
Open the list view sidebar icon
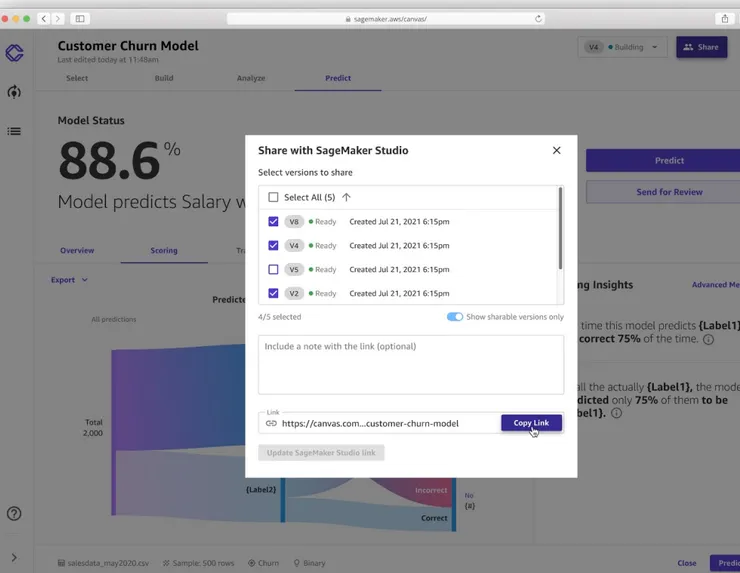point(14,131)
